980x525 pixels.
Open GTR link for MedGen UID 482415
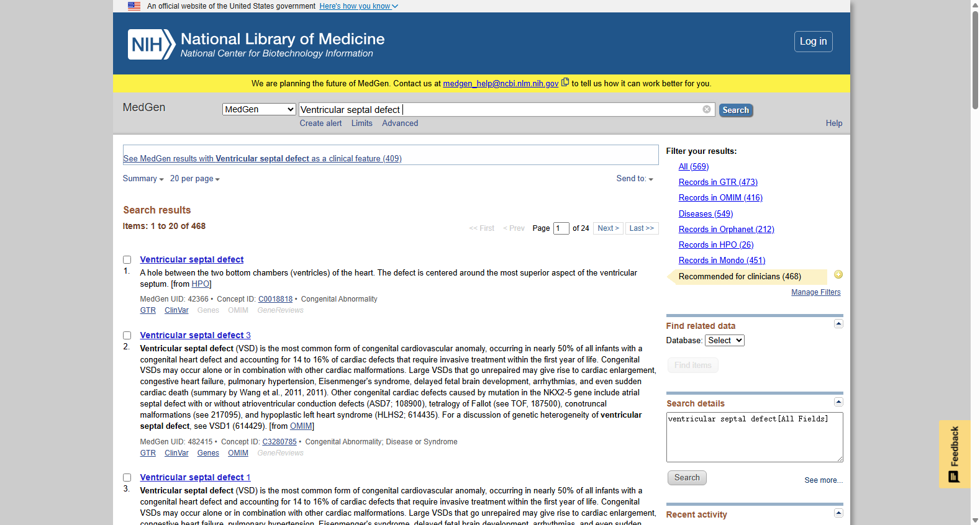[148, 453]
